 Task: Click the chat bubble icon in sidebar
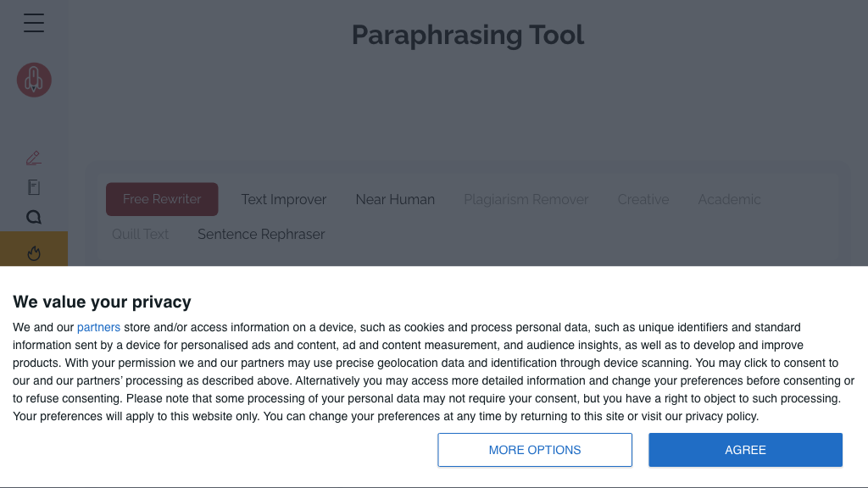(x=34, y=217)
